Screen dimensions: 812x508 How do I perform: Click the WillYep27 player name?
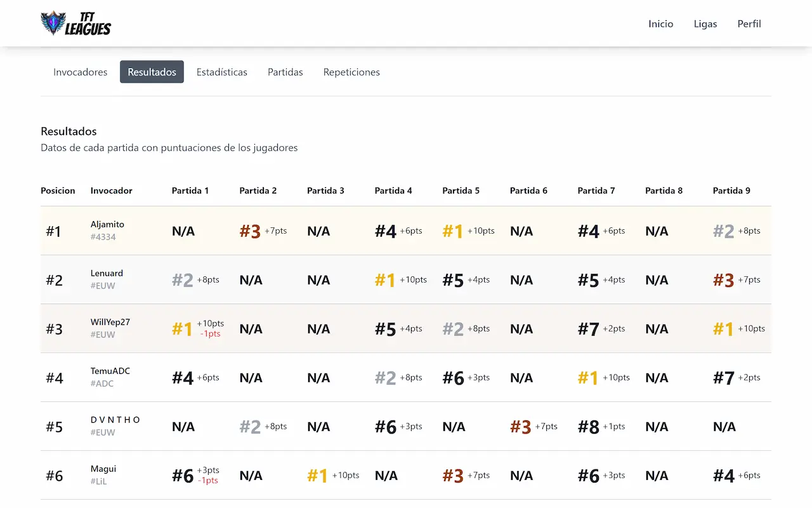(x=110, y=321)
